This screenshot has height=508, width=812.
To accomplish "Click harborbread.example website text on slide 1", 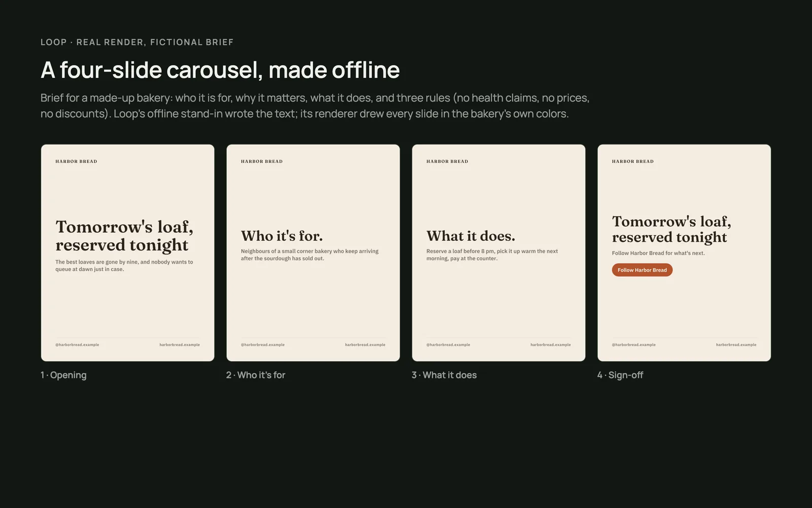I will click(x=180, y=344).
